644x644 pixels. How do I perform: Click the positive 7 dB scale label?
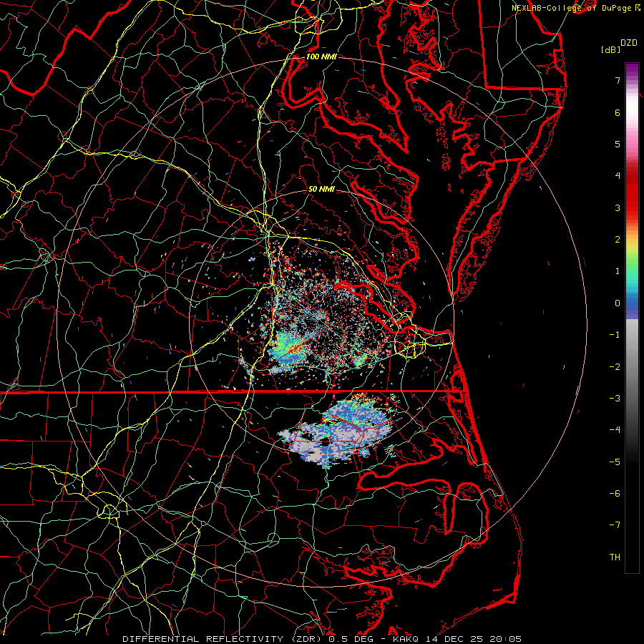click(x=618, y=80)
